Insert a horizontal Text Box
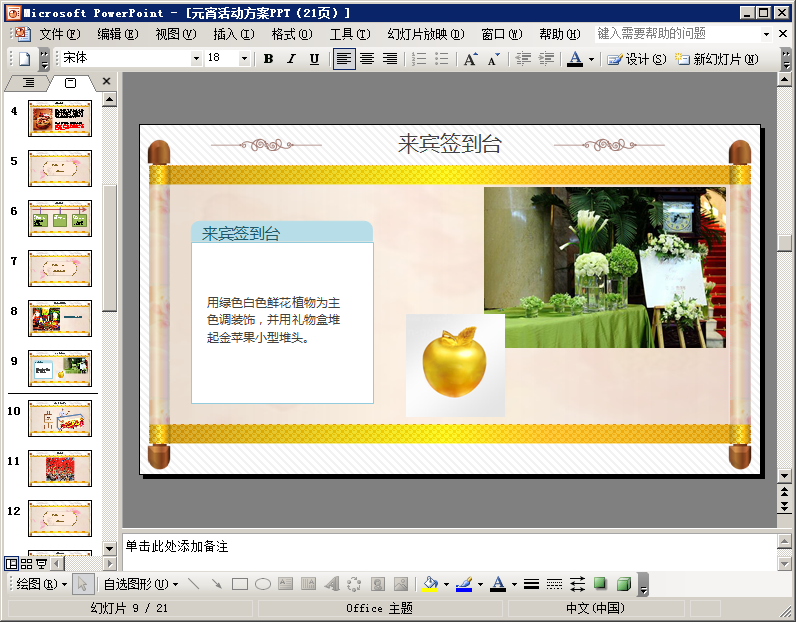 pos(285,584)
